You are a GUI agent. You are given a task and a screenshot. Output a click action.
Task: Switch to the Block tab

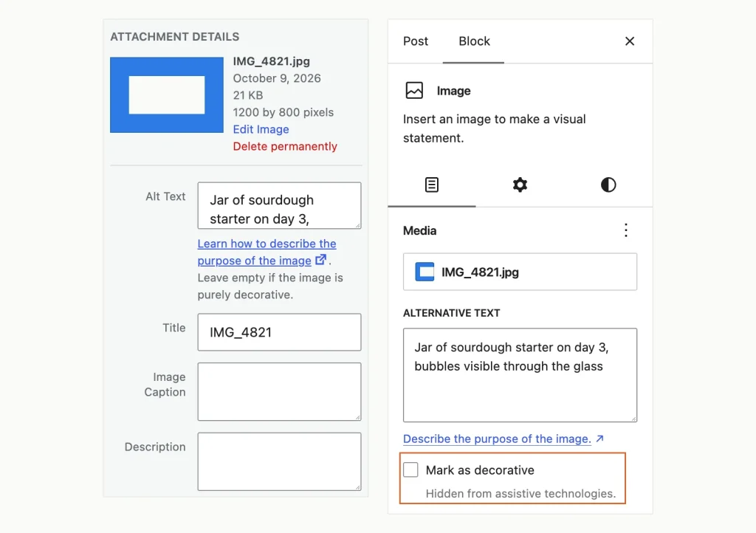coord(474,41)
